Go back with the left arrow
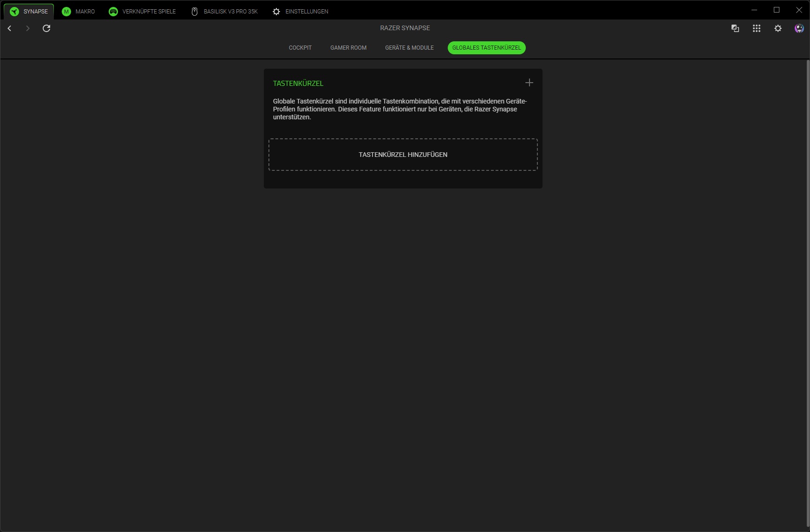 tap(9, 28)
